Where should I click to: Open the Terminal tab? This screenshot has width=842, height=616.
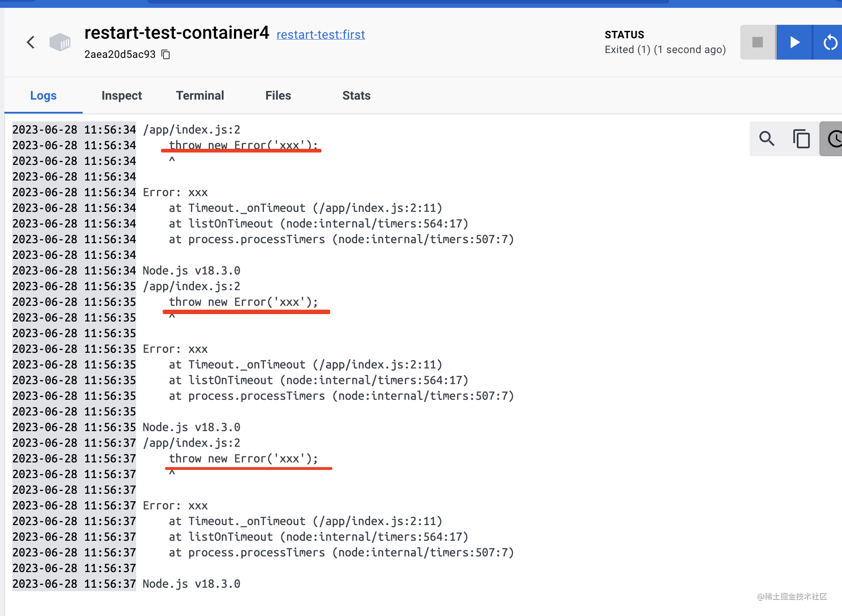200,96
